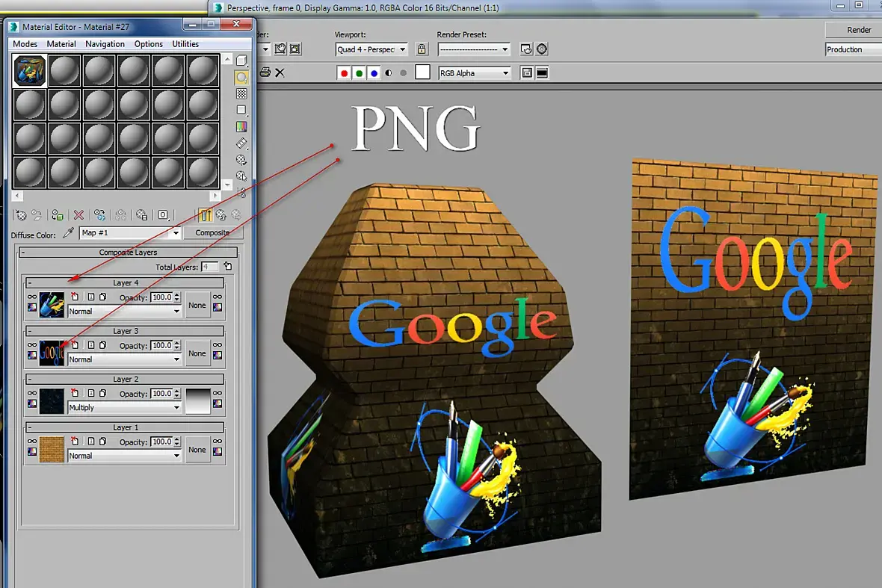Screen dimensions: 882x588
Task: Open Render Setup icon in render window
Action: coord(526,49)
